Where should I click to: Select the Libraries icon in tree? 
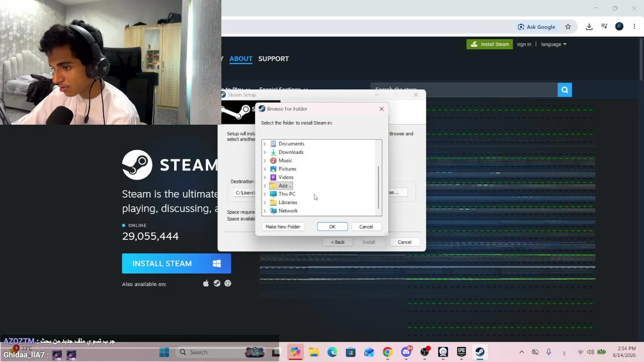tap(273, 203)
